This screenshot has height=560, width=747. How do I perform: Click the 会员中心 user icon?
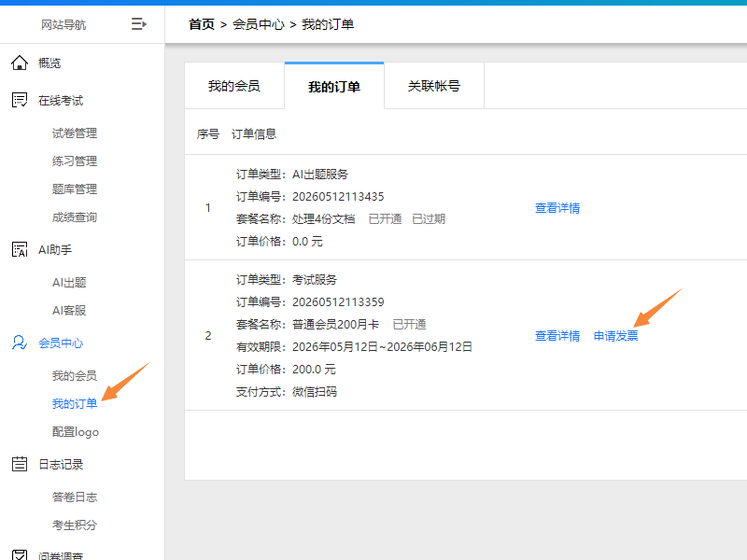20,343
